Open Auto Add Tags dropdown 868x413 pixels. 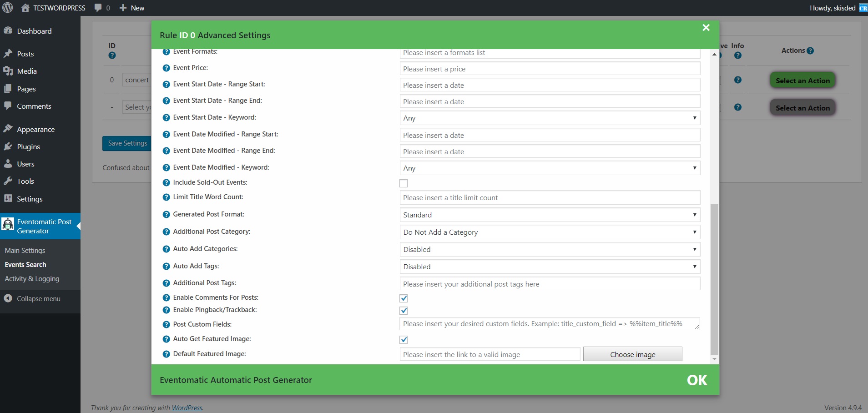pos(550,267)
